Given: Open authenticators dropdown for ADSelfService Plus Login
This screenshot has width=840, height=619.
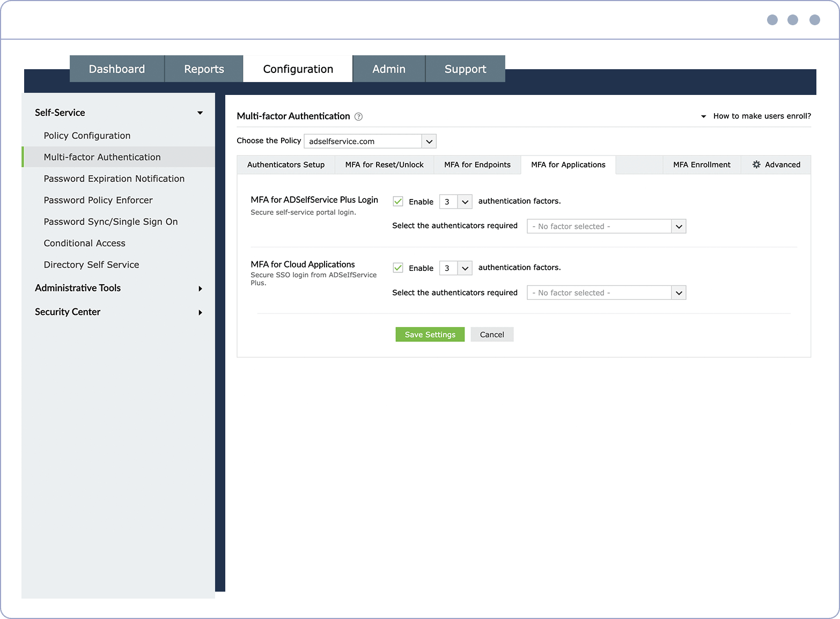Looking at the screenshot, I should (x=607, y=226).
